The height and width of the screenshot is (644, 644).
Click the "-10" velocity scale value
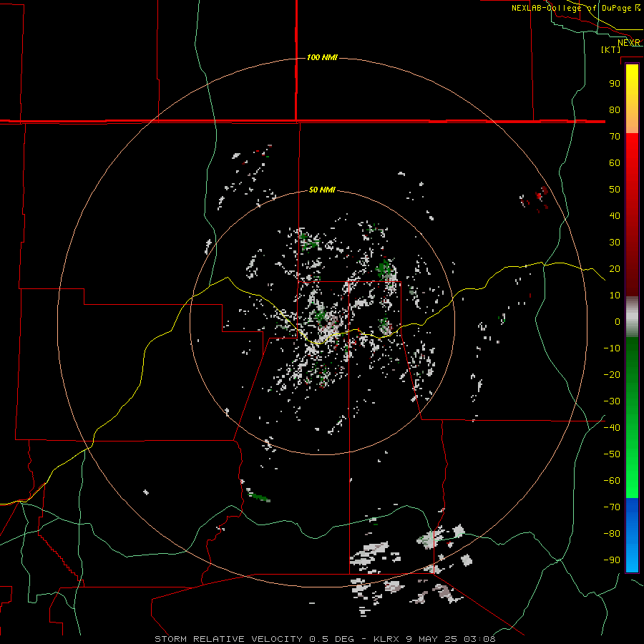(612, 348)
